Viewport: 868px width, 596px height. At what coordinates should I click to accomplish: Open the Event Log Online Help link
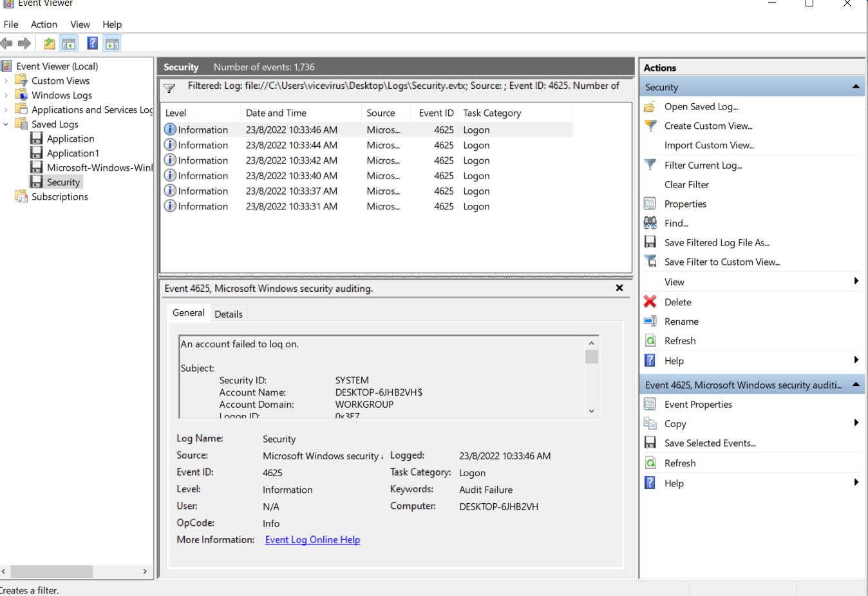pos(312,540)
